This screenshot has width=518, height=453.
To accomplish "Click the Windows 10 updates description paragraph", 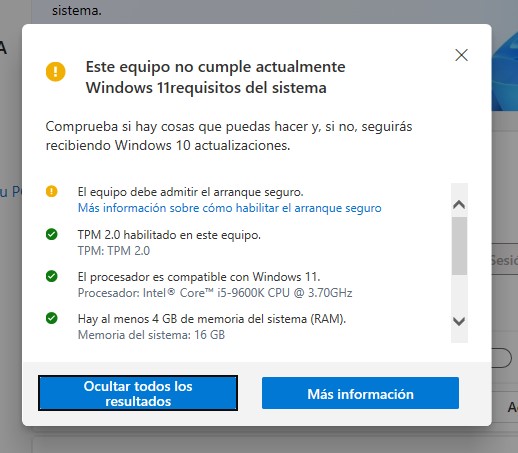I will point(229,136).
